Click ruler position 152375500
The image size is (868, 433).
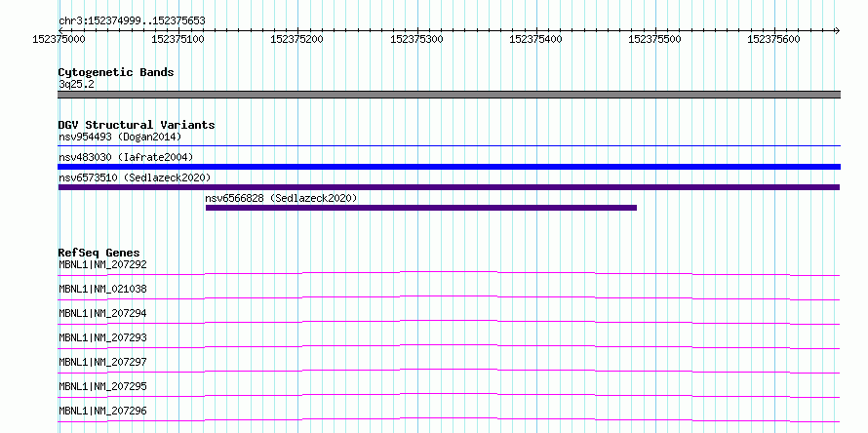(655, 39)
